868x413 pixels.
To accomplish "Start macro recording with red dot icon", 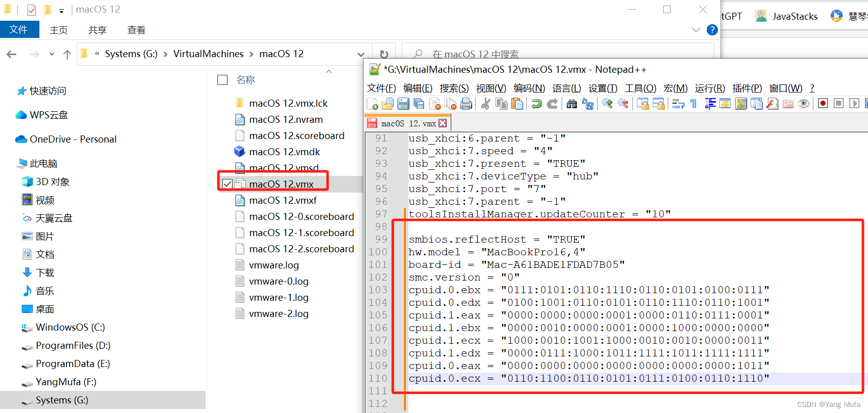I will (x=823, y=104).
